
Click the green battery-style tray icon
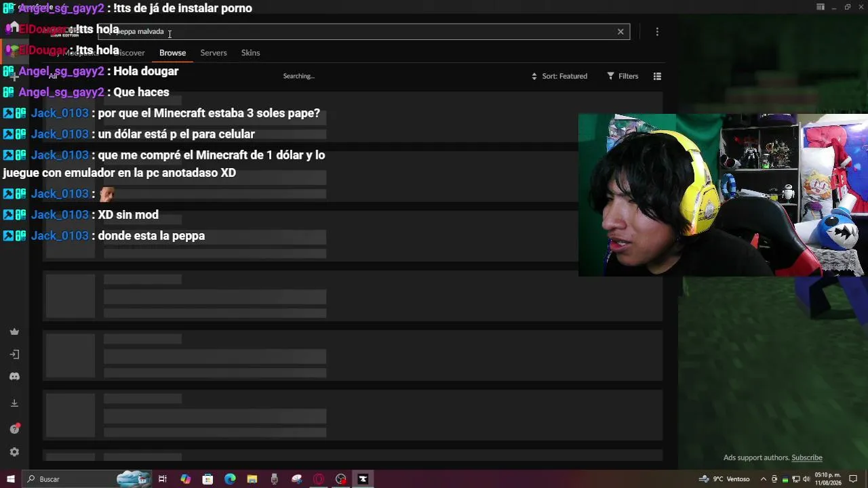pos(785,479)
